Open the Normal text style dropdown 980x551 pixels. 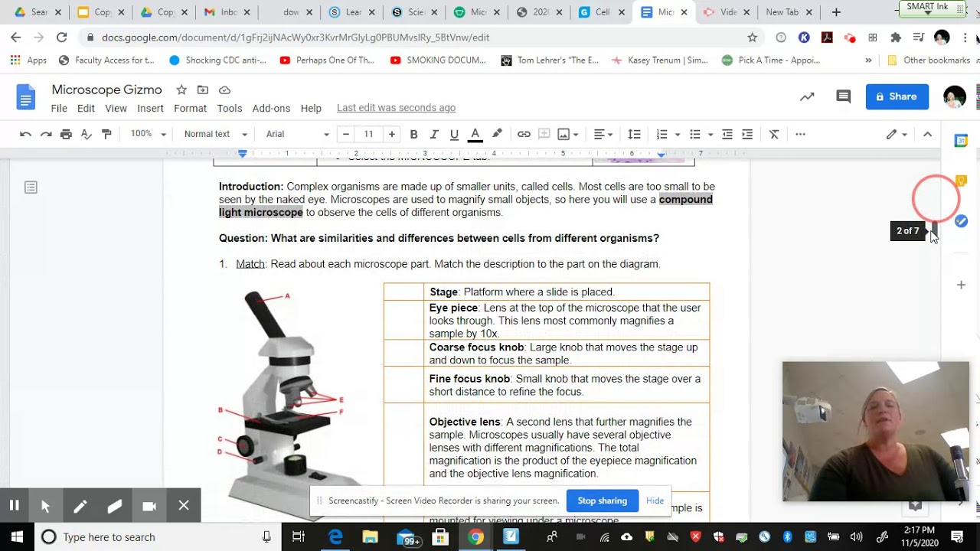(x=215, y=134)
